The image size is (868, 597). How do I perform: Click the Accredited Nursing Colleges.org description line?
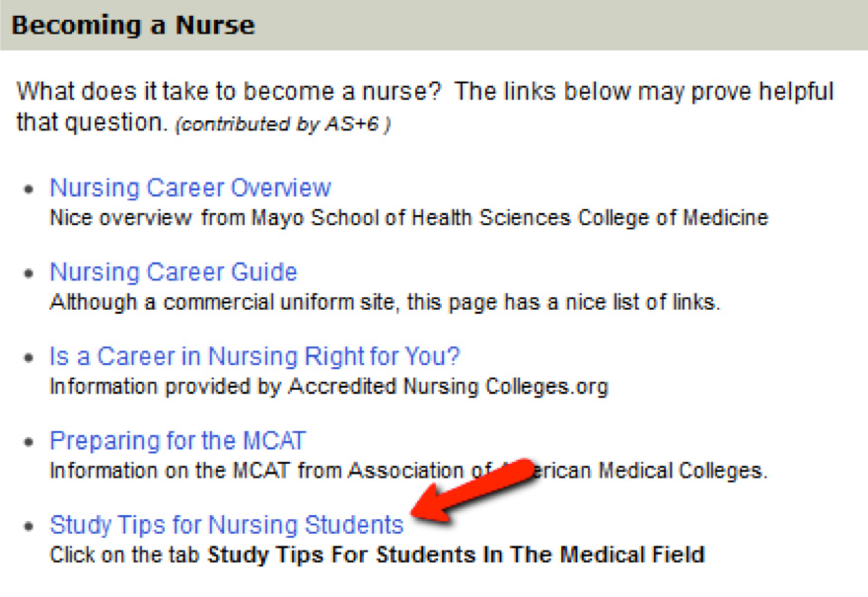pyautogui.click(x=328, y=387)
